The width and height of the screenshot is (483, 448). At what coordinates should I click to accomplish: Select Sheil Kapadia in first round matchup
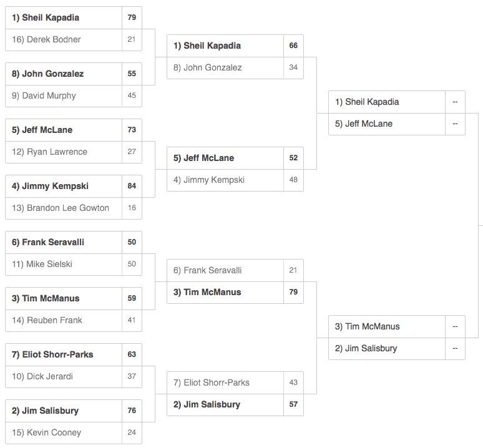pos(73,17)
